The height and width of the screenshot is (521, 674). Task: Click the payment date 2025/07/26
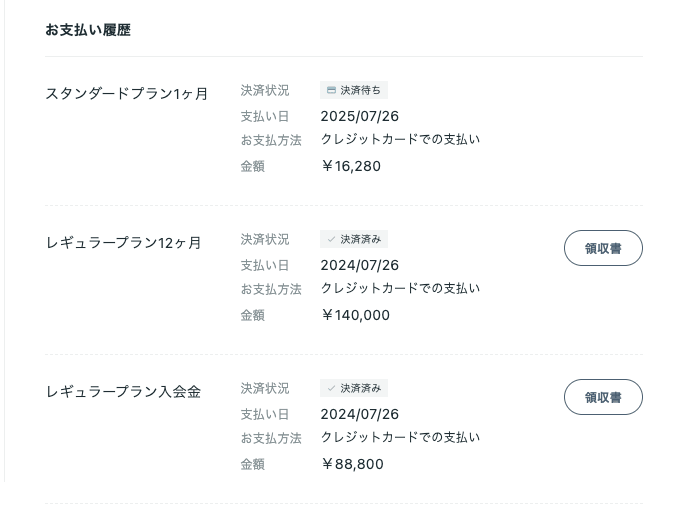[x=359, y=116]
